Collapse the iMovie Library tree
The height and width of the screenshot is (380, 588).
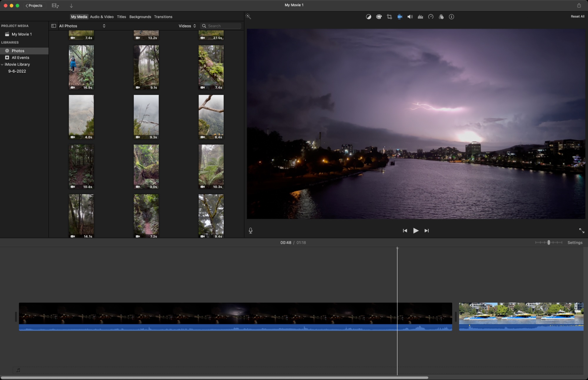pos(2,64)
